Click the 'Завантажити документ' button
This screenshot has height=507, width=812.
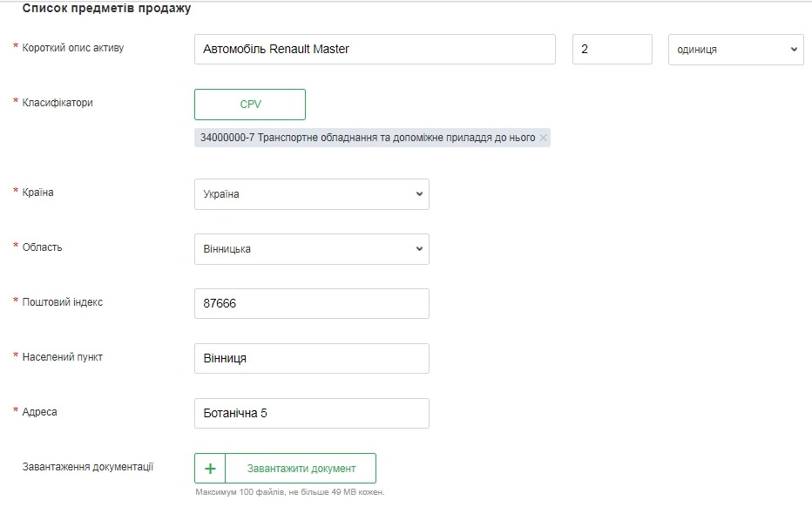point(301,469)
